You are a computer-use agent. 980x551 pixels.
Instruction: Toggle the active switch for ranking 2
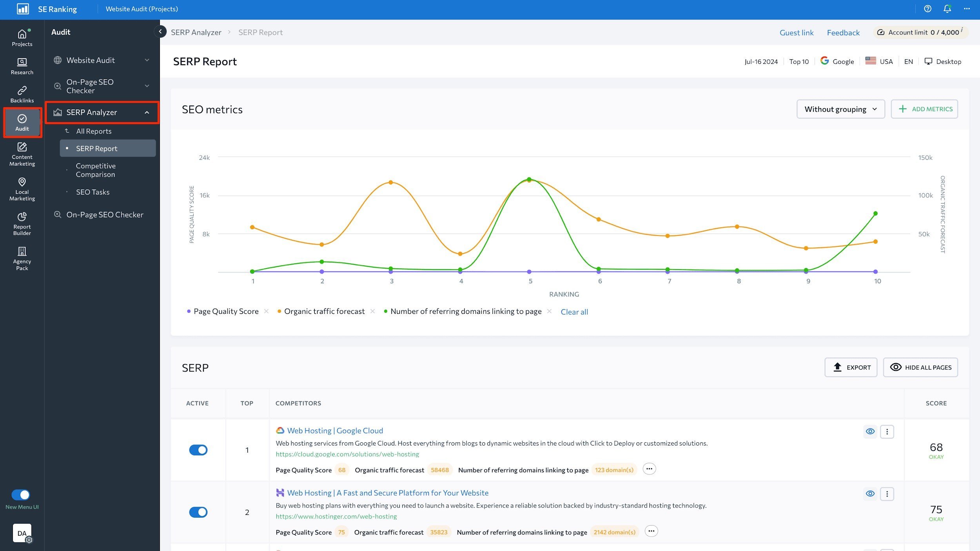coord(198,512)
